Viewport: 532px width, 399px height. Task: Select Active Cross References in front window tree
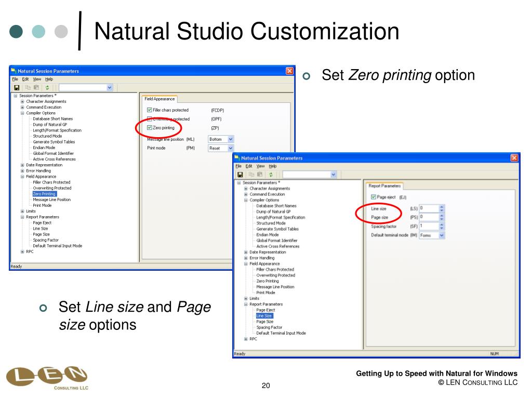click(278, 246)
